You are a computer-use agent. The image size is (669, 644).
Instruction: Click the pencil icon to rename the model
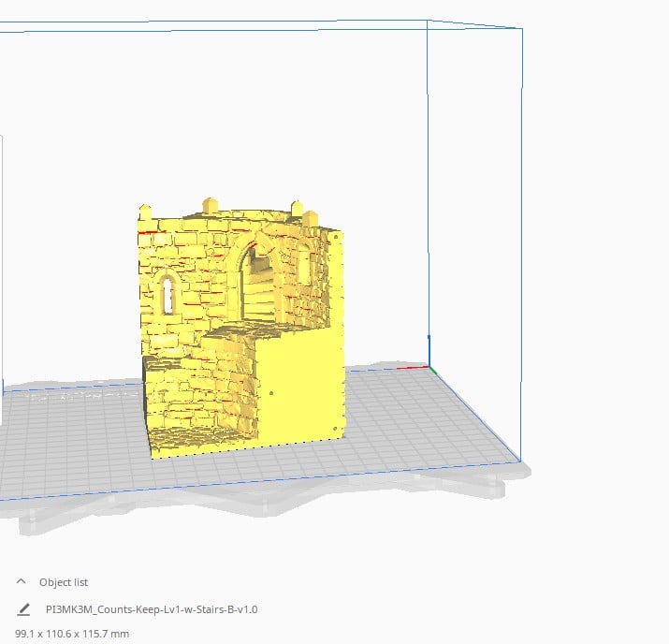pos(23,609)
